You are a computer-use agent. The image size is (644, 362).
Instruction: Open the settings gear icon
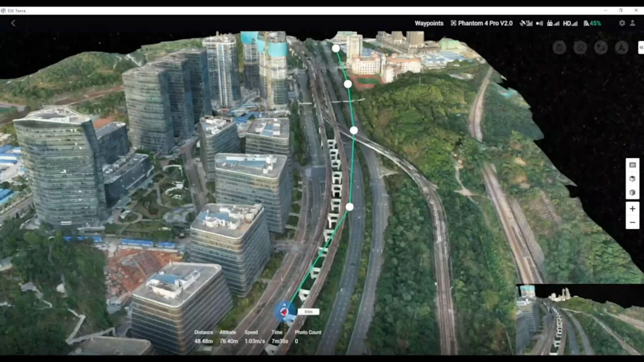tap(622, 23)
